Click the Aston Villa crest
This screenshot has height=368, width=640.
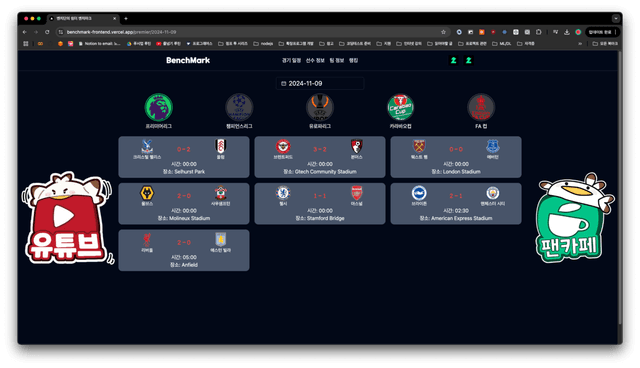(221, 239)
